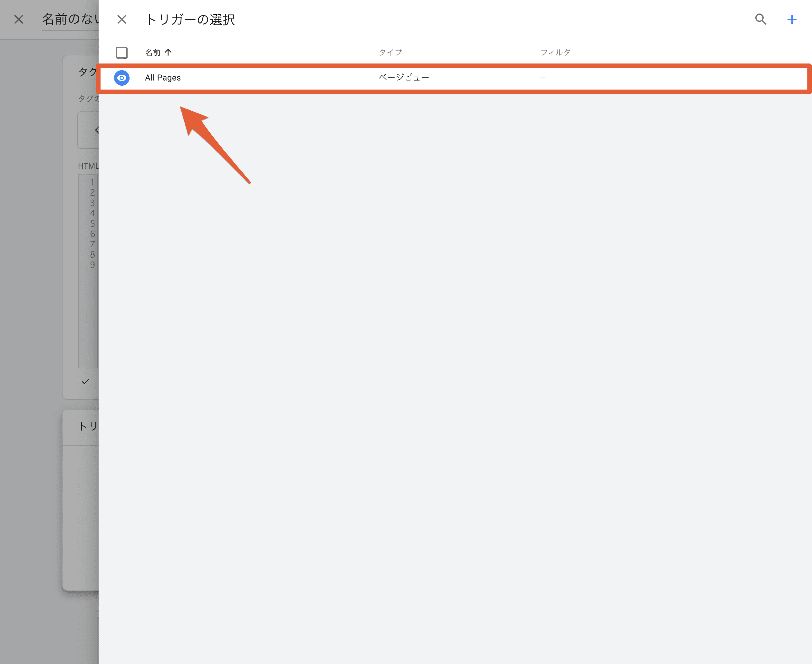Check the select-all checkbox in header

coord(122,52)
